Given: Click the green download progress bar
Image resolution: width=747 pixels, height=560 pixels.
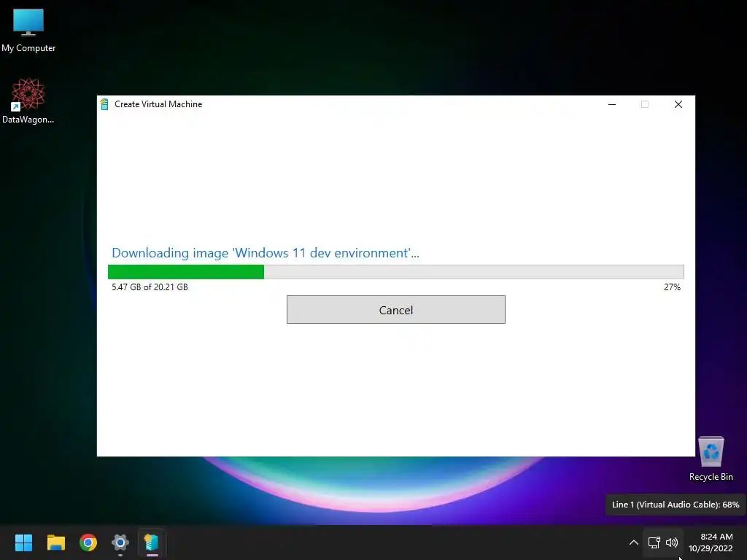Looking at the screenshot, I should point(396,272).
